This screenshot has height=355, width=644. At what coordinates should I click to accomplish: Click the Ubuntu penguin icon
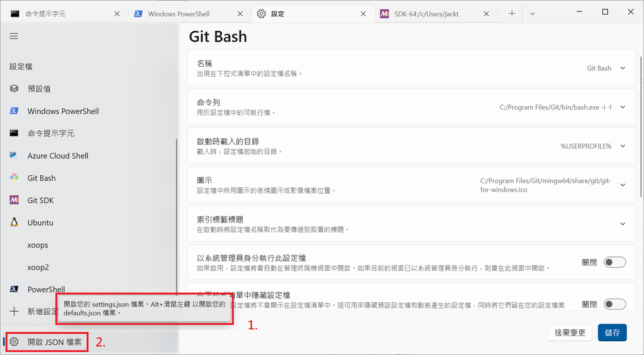click(14, 222)
